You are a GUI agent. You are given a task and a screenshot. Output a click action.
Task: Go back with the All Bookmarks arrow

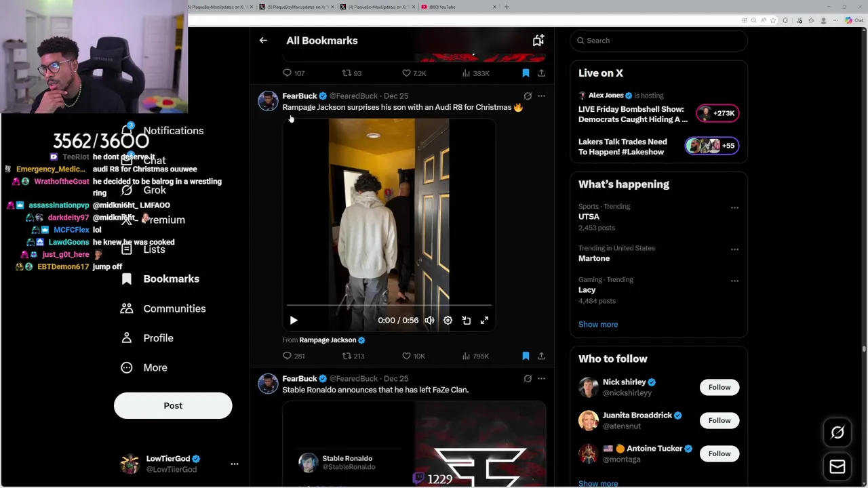coord(263,41)
